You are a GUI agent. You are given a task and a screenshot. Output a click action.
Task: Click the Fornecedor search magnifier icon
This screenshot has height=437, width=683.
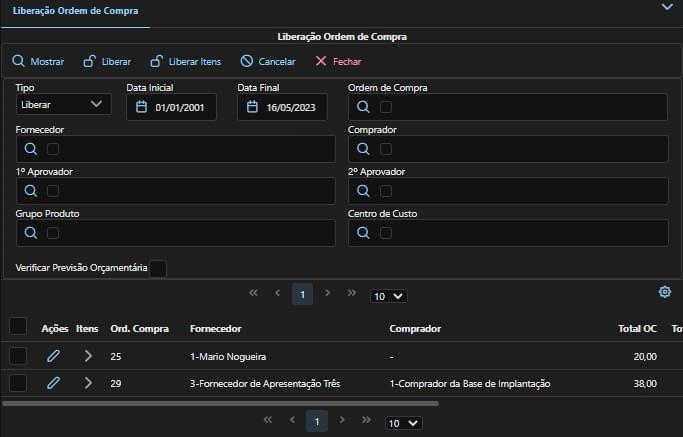point(31,149)
